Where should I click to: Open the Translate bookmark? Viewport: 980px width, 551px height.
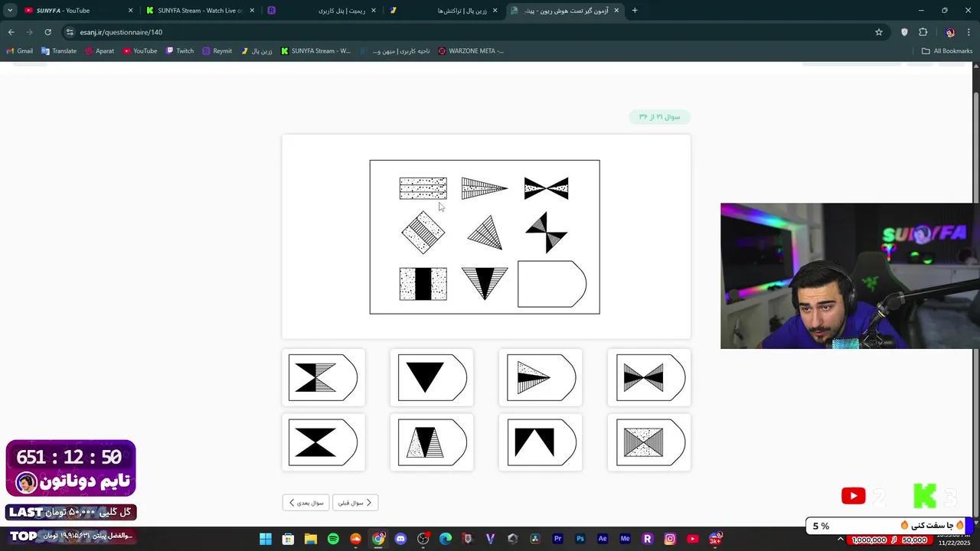59,51
